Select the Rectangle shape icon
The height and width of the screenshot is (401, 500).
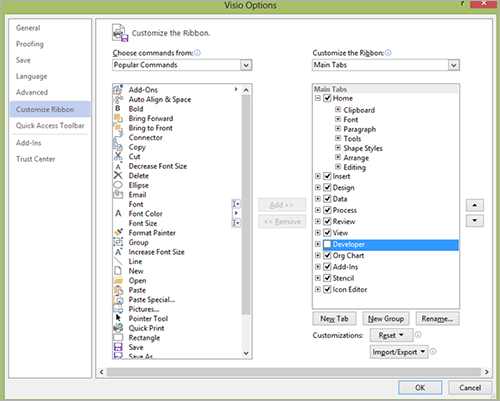pos(118,337)
